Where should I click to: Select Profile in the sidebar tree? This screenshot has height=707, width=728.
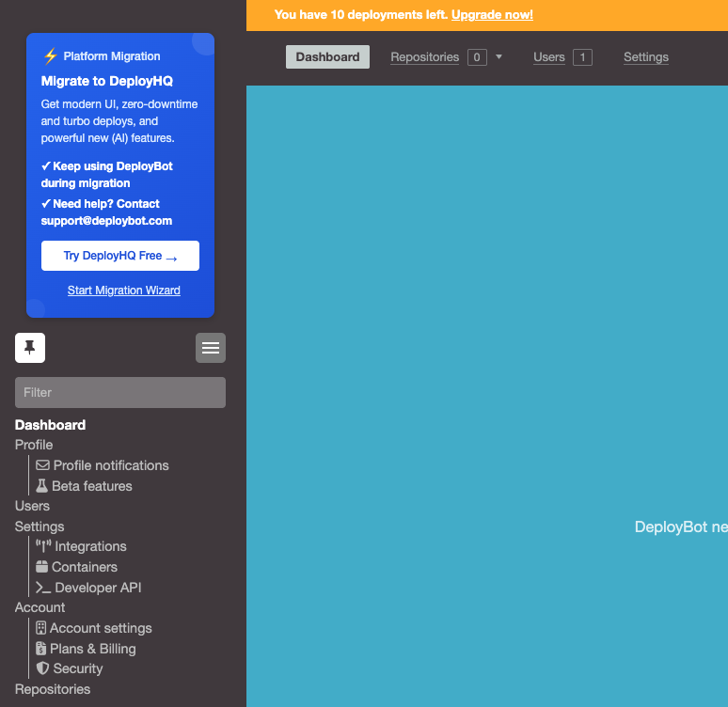(x=34, y=445)
